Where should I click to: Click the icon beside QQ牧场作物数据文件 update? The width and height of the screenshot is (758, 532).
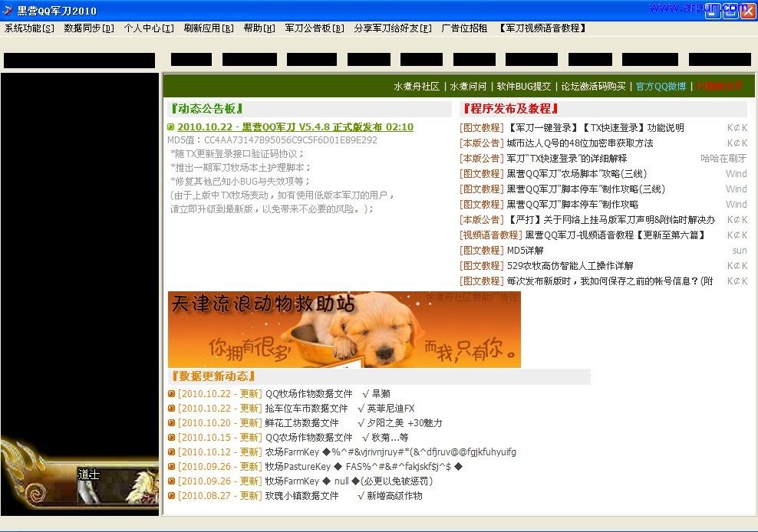coord(171,394)
